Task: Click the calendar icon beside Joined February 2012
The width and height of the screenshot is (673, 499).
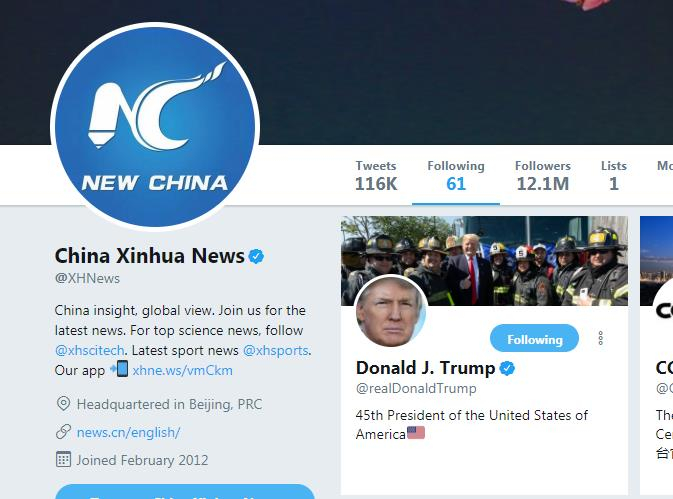Action: (64, 460)
